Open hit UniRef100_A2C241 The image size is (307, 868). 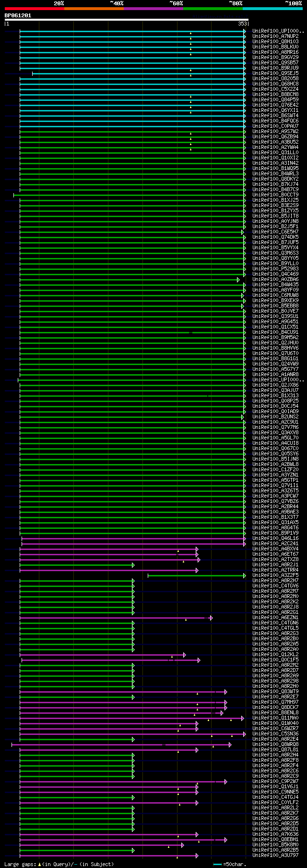[x=275, y=543]
